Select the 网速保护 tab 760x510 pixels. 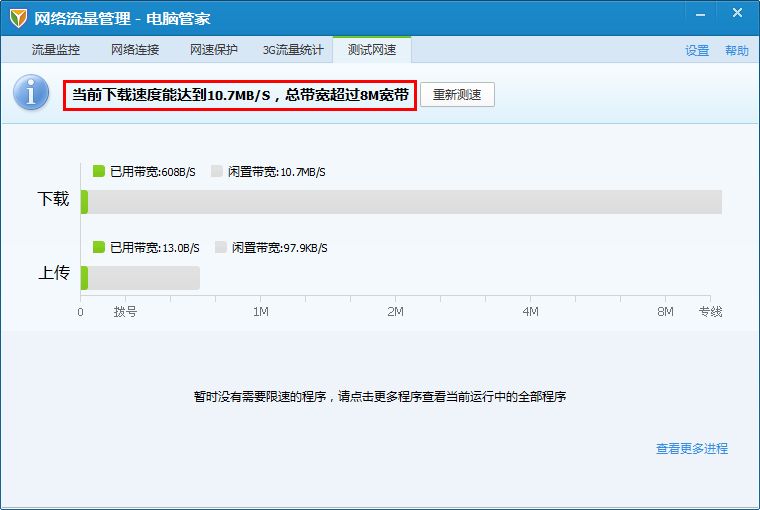[214, 50]
